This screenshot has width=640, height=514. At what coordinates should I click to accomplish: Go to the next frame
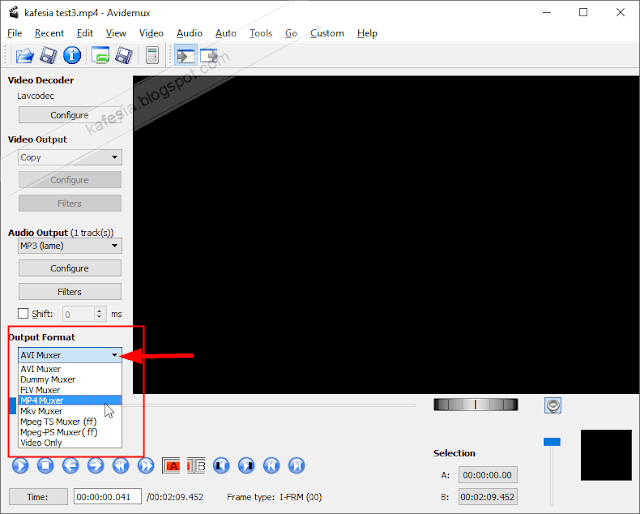(x=96, y=465)
